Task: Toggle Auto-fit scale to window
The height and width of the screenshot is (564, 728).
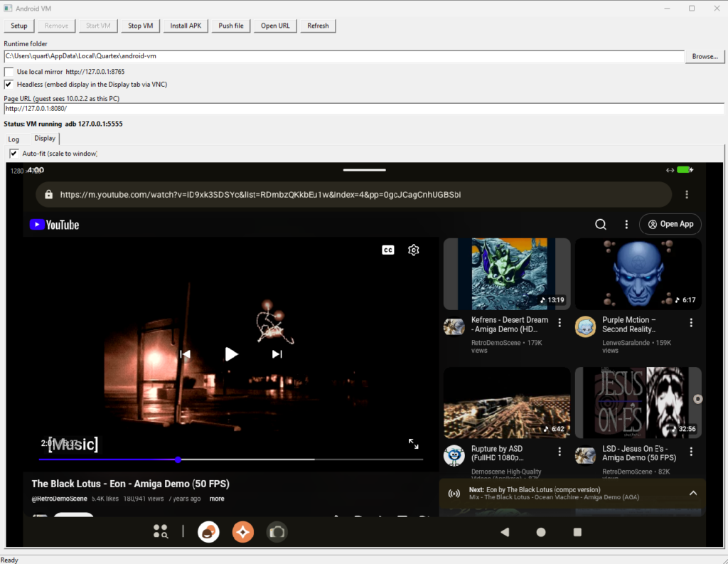Action: (14, 154)
